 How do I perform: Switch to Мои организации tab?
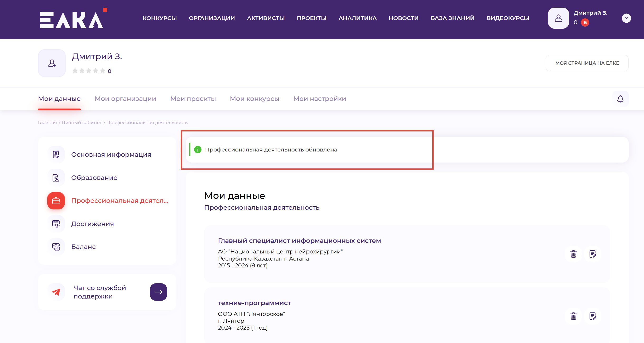125,99
